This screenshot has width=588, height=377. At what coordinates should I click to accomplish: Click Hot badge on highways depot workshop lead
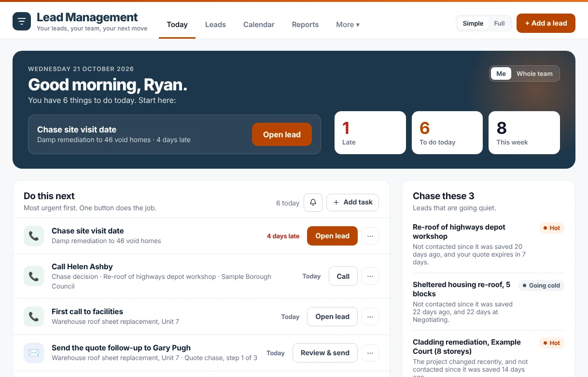click(x=551, y=228)
